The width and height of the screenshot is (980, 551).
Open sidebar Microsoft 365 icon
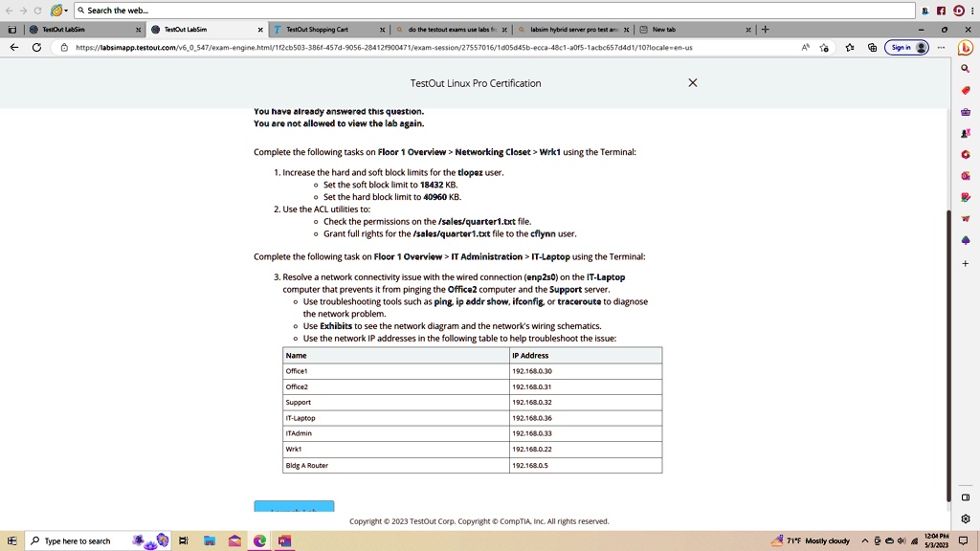pyautogui.click(x=966, y=154)
